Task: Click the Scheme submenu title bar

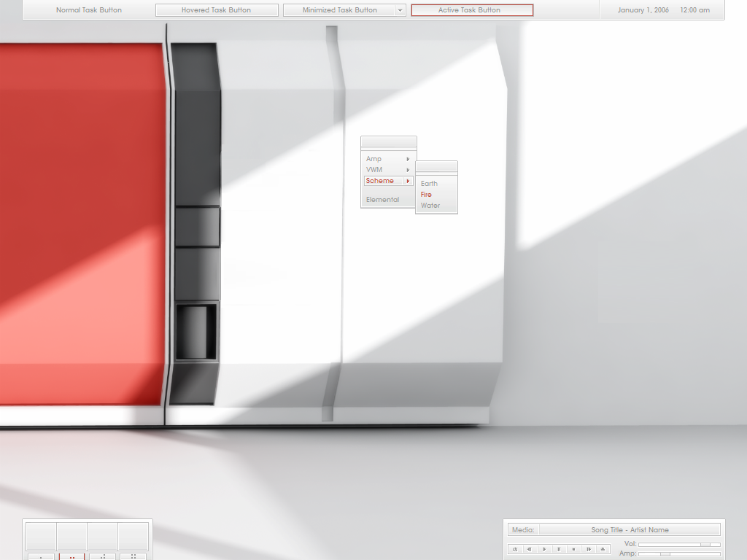Action: coord(436,166)
